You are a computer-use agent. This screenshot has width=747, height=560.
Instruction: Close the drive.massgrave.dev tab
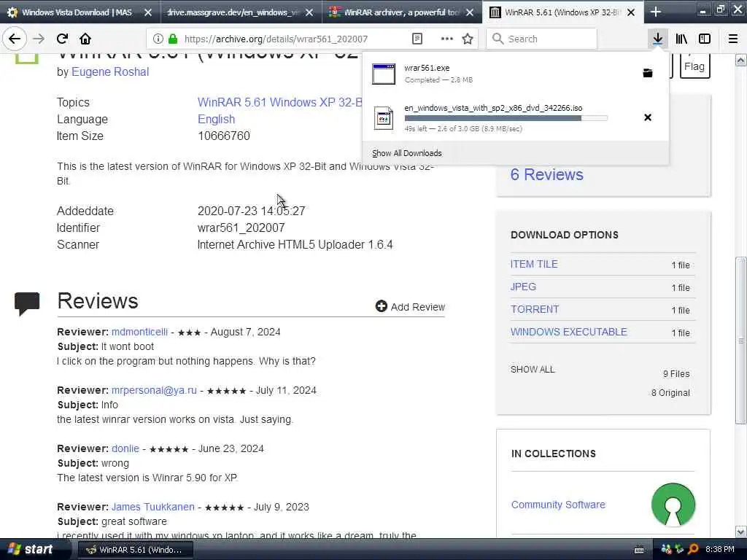(309, 12)
